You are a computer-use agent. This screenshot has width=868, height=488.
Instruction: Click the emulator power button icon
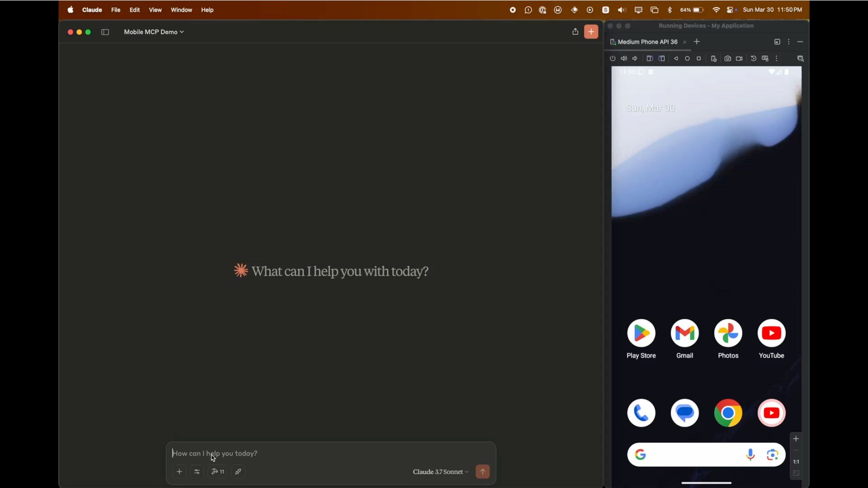(x=613, y=59)
